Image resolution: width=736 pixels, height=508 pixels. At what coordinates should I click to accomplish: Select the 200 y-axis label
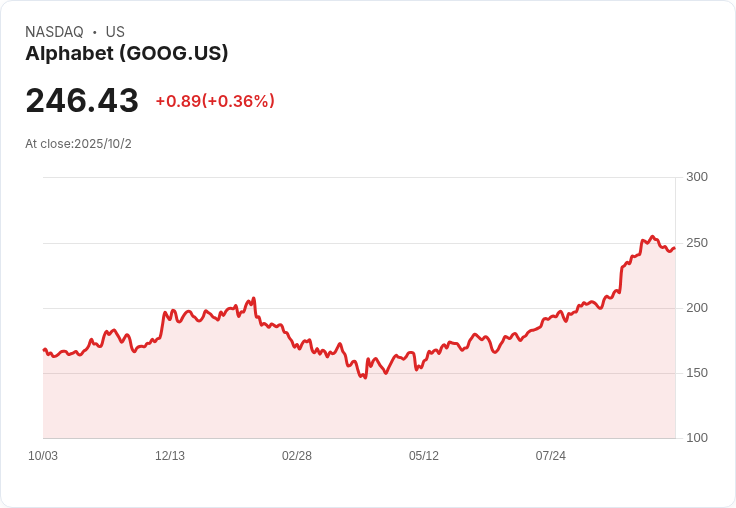pos(696,308)
